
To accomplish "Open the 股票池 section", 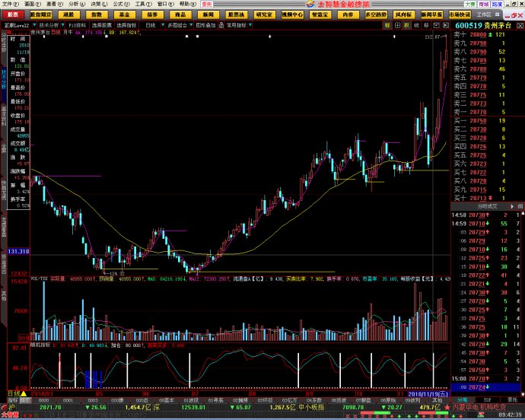I will [237, 14].
